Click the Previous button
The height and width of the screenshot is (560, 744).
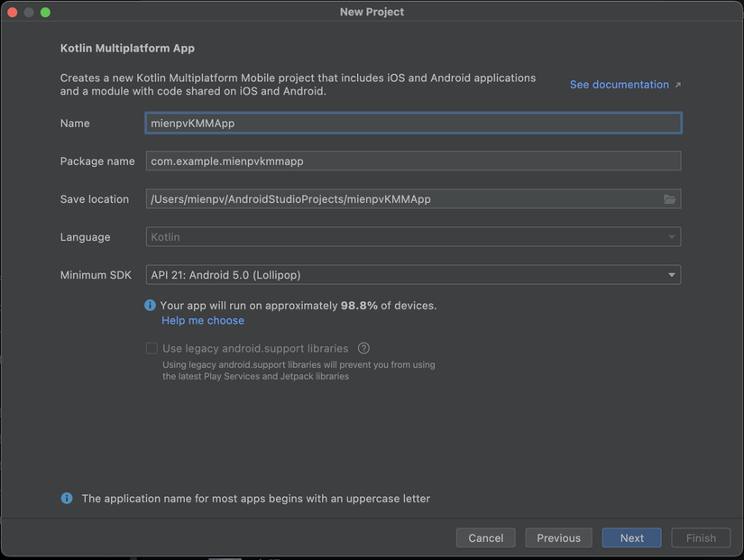coord(558,537)
